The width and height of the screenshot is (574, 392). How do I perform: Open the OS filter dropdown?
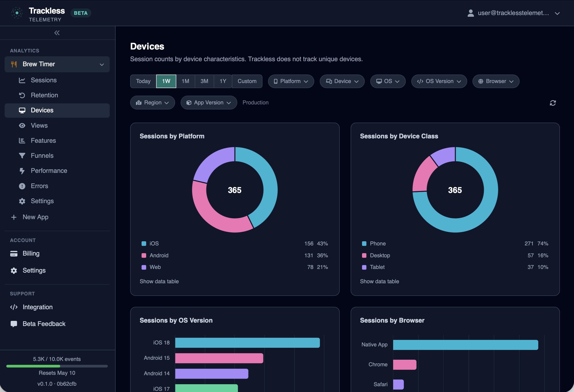(x=388, y=81)
